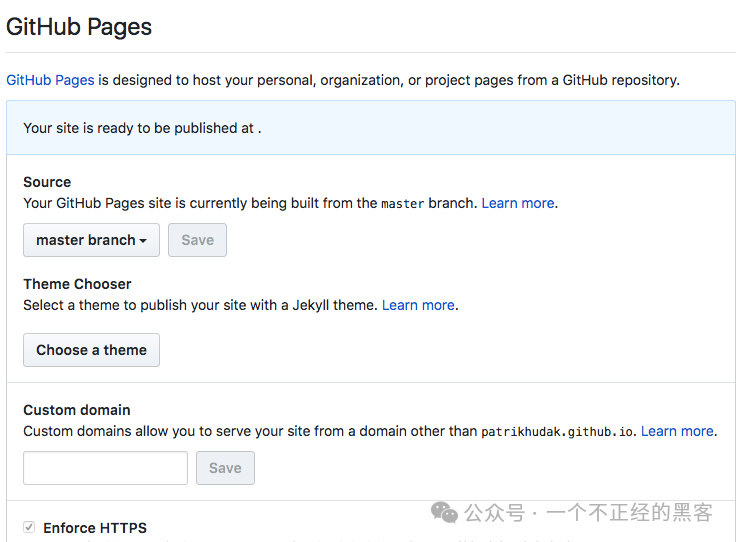This screenshot has width=736, height=542.
Task: Select the patrikhudak.github.io domain text
Action: (558, 432)
